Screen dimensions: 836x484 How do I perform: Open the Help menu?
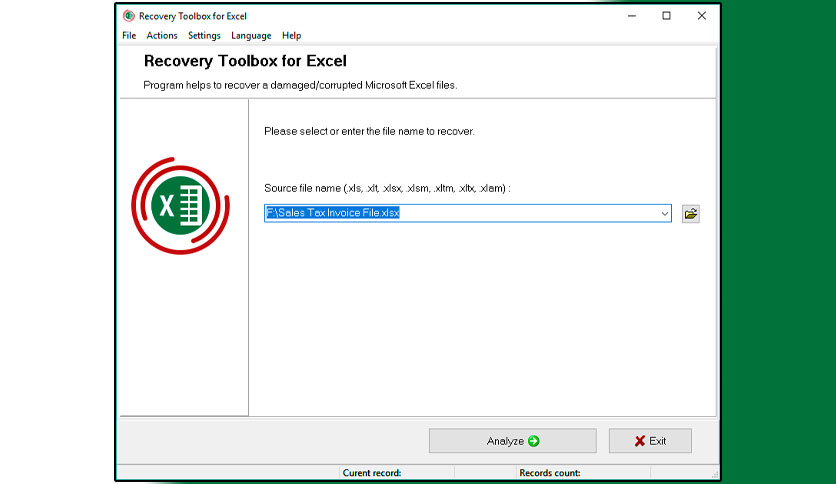[x=292, y=36]
